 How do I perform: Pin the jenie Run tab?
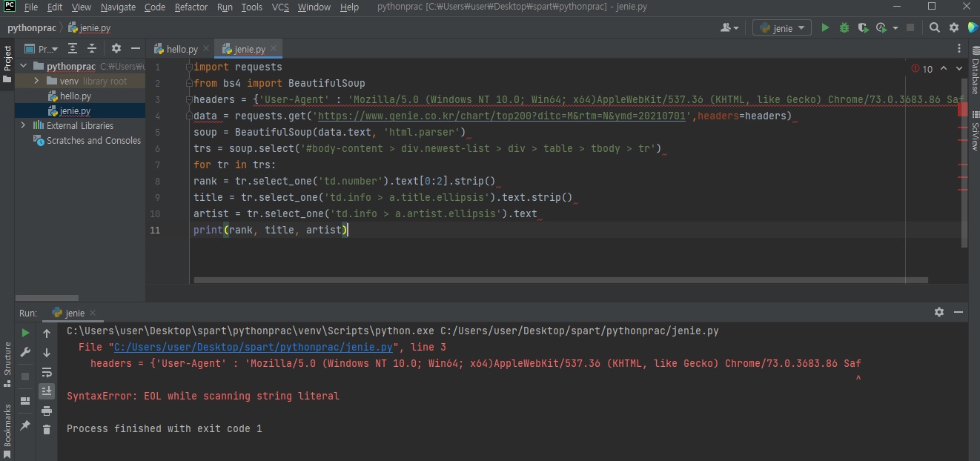(25, 425)
